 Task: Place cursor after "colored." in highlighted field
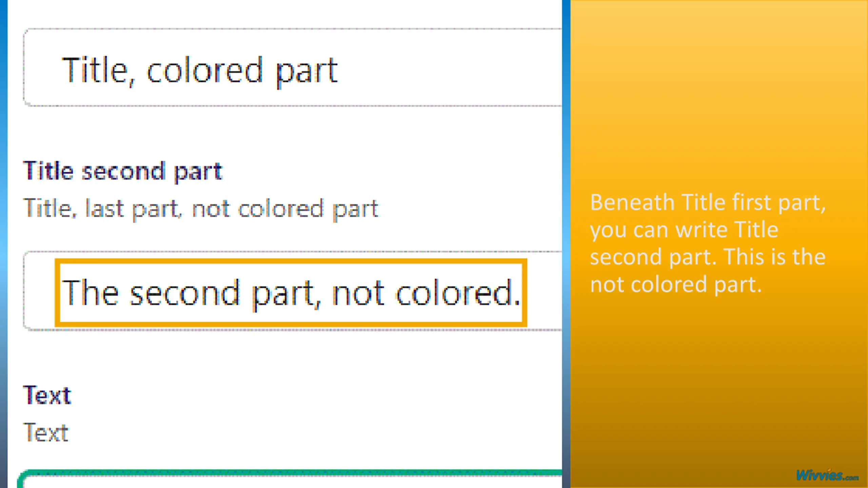[521, 293]
